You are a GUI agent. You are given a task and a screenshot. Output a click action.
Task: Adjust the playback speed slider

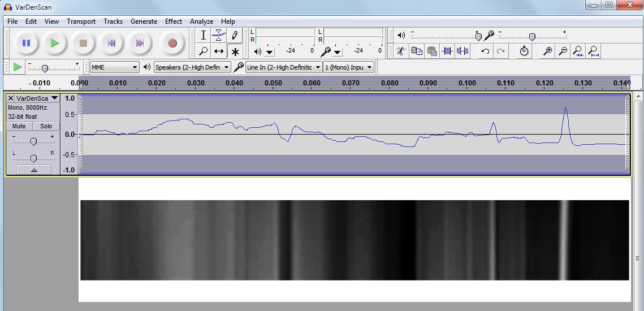coord(45,68)
